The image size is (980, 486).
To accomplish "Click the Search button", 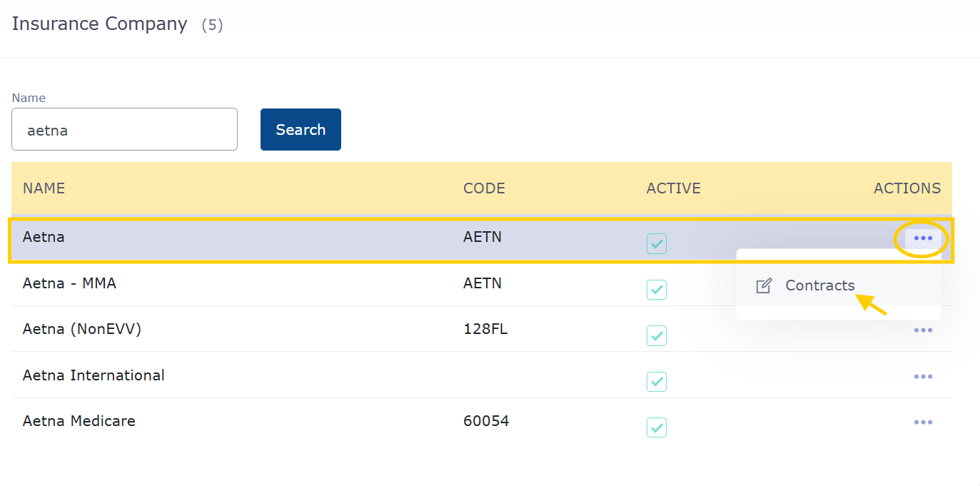I will point(300,130).
